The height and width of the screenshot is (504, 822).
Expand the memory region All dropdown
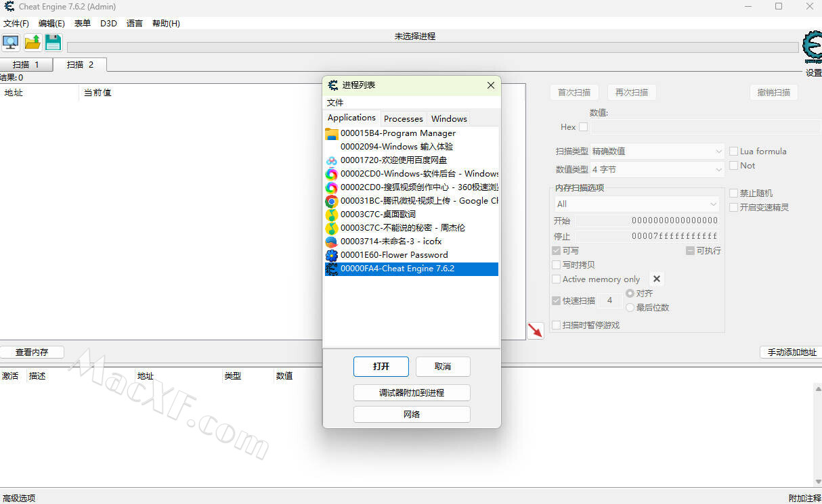coord(636,204)
